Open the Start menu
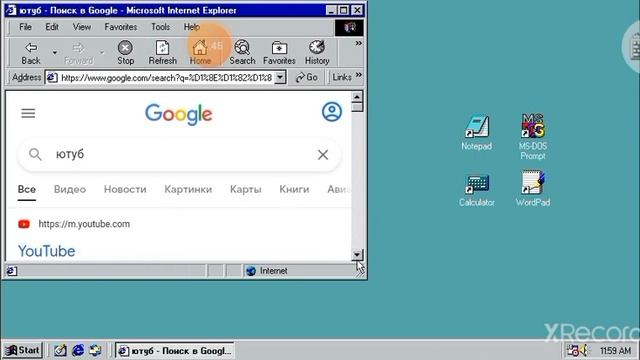The image size is (640, 360). click(23, 350)
